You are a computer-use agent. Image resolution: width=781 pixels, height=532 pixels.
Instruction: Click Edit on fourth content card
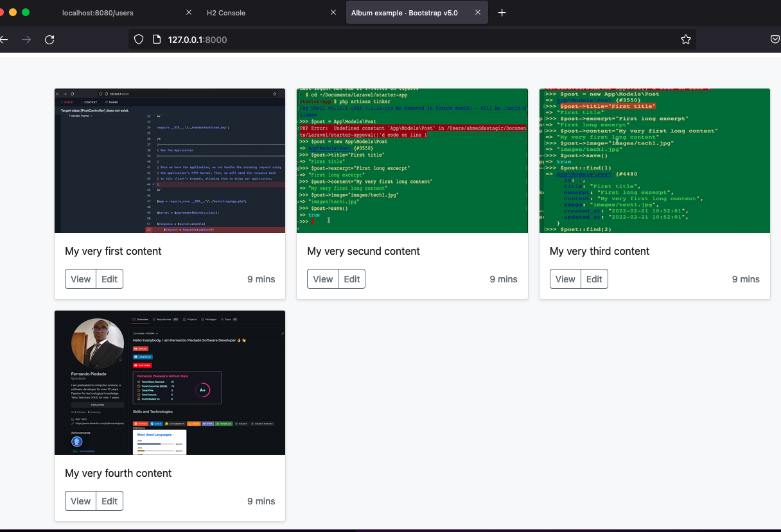click(110, 501)
